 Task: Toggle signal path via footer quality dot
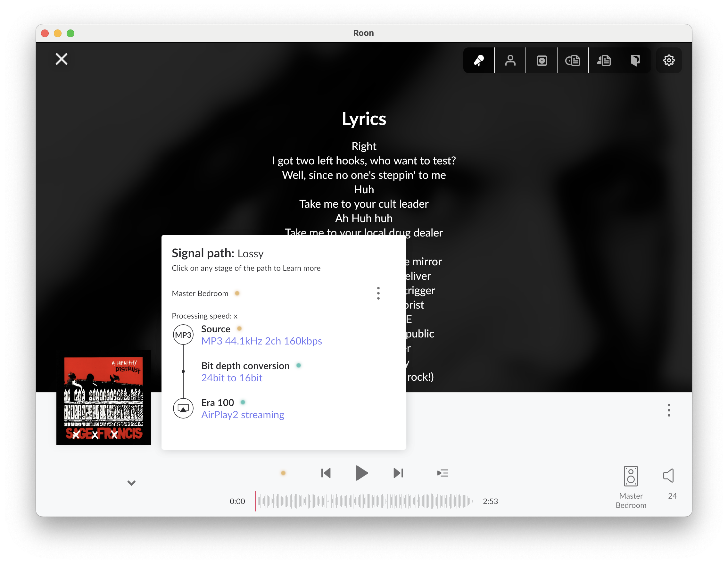pos(283,473)
